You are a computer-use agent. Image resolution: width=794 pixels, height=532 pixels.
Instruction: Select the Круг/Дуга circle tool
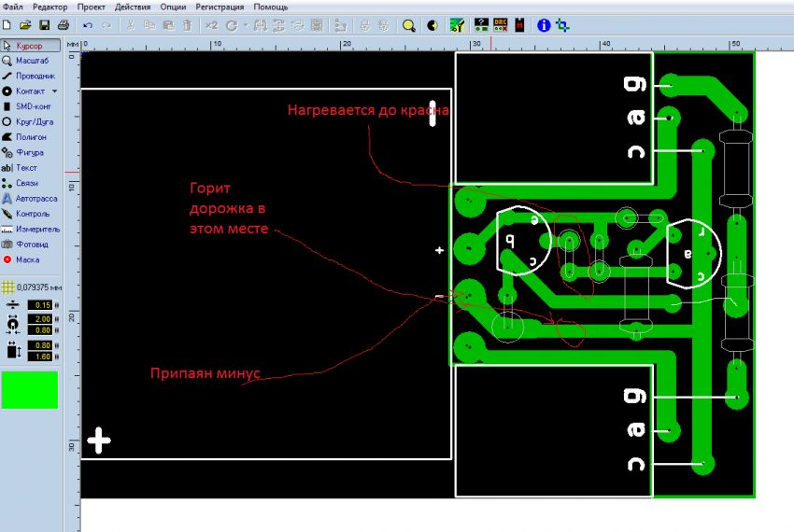click(x=30, y=121)
